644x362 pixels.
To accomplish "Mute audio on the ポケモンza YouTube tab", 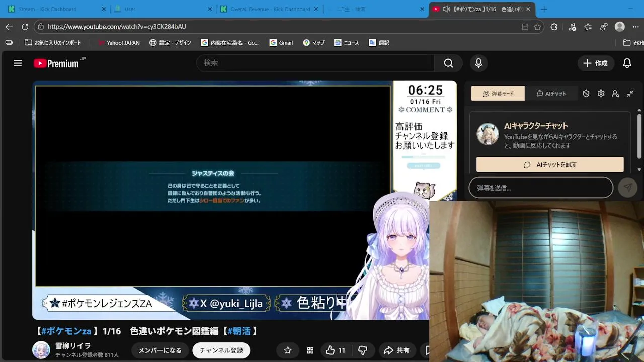I will click(x=446, y=9).
